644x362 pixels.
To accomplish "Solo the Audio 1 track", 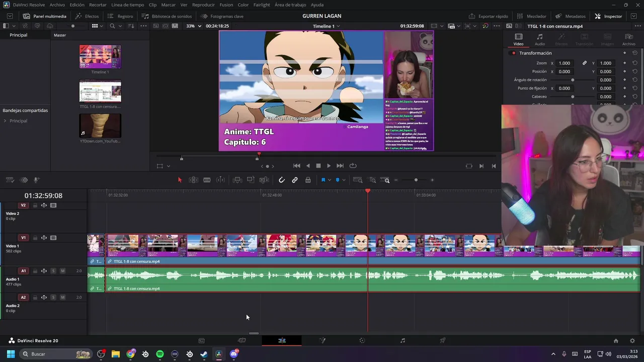I will point(53,271).
